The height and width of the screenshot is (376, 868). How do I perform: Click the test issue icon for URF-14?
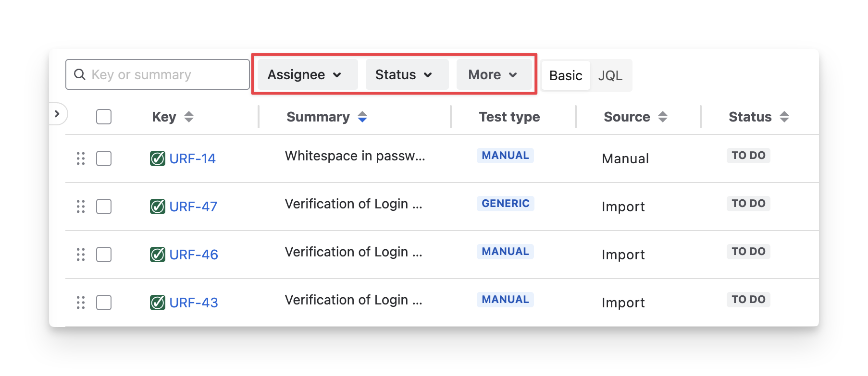157,158
